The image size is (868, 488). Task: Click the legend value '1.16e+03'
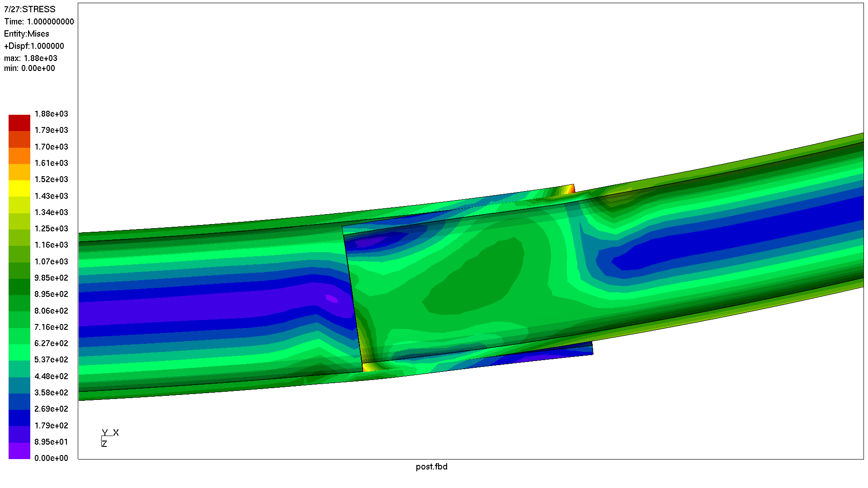click(x=52, y=245)
